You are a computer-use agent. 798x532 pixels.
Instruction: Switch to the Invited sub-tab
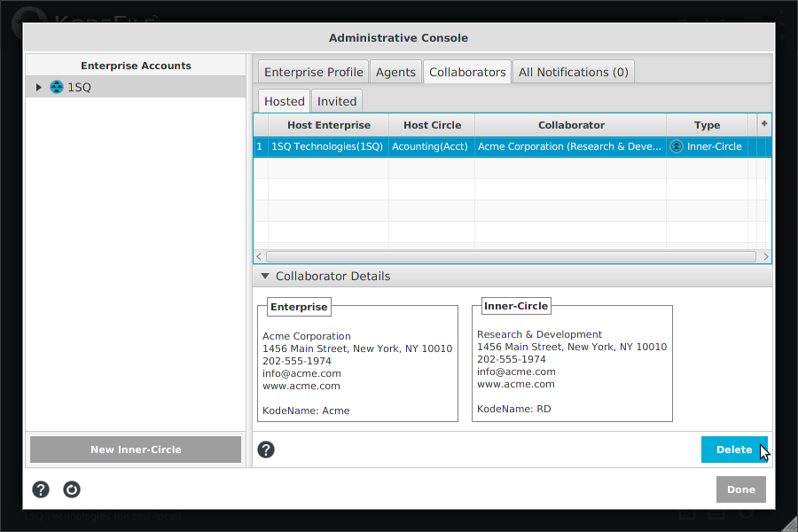[337, 101]
